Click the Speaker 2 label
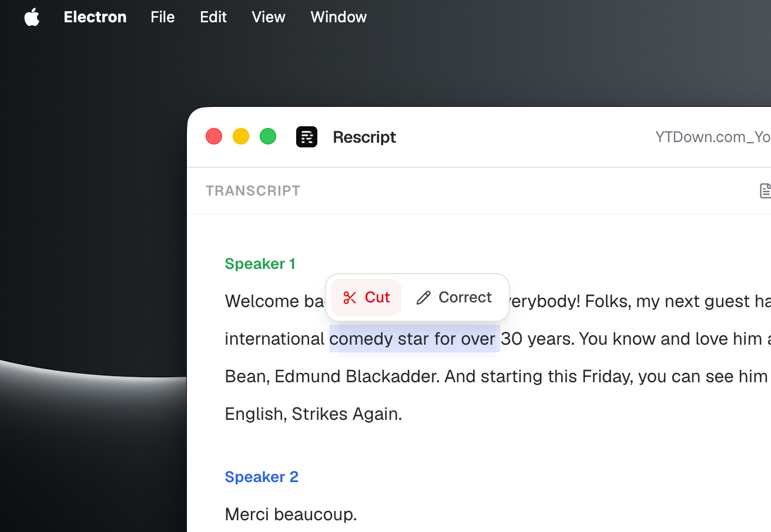The image size is (771, 532). [262, 477]
